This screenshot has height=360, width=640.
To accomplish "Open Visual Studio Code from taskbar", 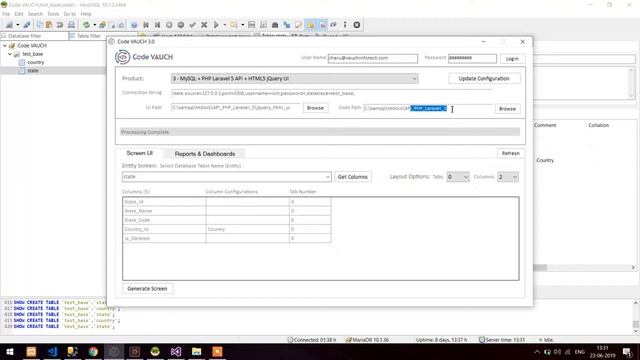I will [x=52, y=351].
